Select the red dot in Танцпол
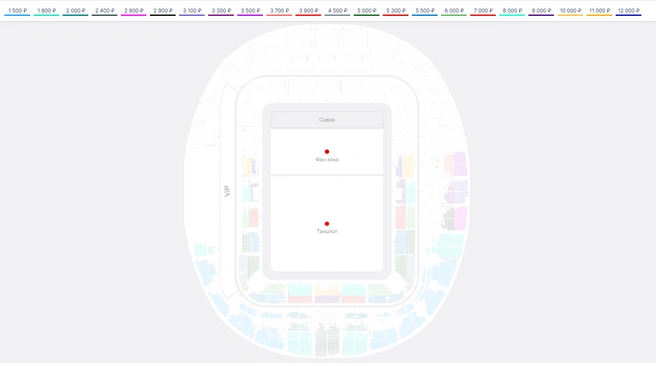This screenshot has width=656, height=366. tap(327, 224)
